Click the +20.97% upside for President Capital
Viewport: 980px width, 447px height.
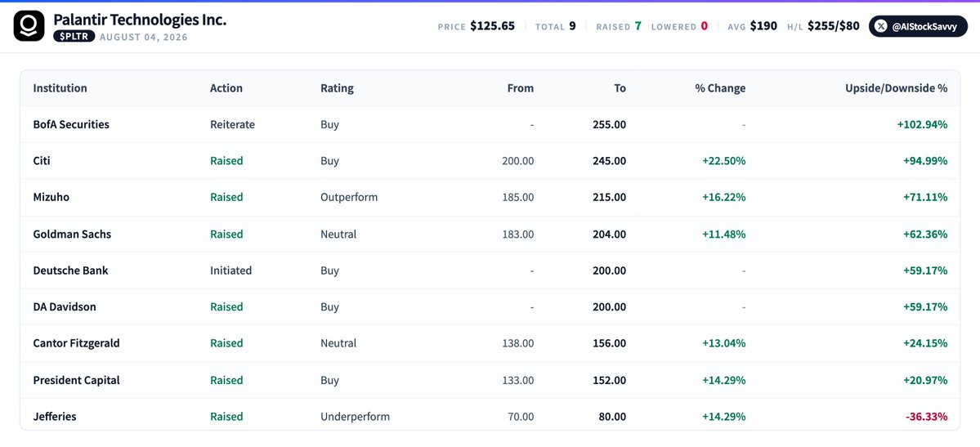[925, 379]
